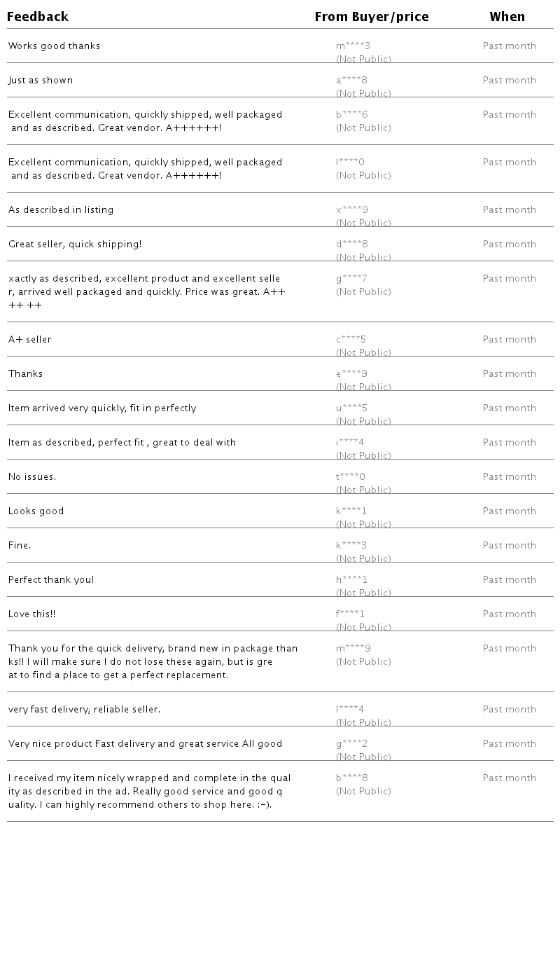Image resolution: width=560 pixels, height=978 pixels.
Task: Select buyer k****3 username
Action: point(351,546)
